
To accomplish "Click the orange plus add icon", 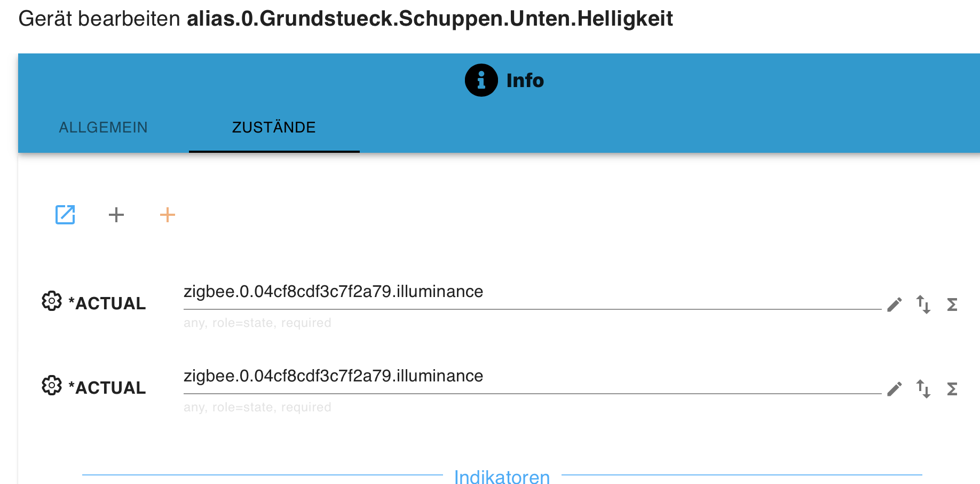I will tap(168, 215).
